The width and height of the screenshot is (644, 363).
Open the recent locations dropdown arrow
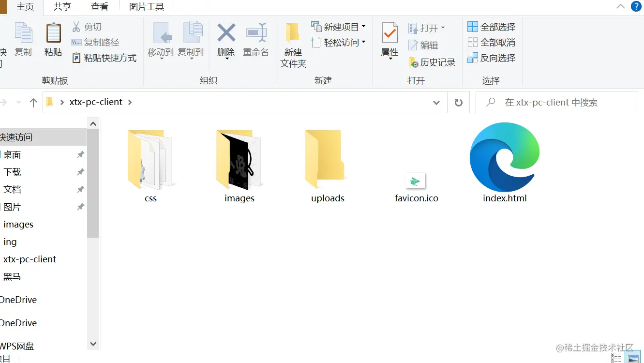pos(19,103)
